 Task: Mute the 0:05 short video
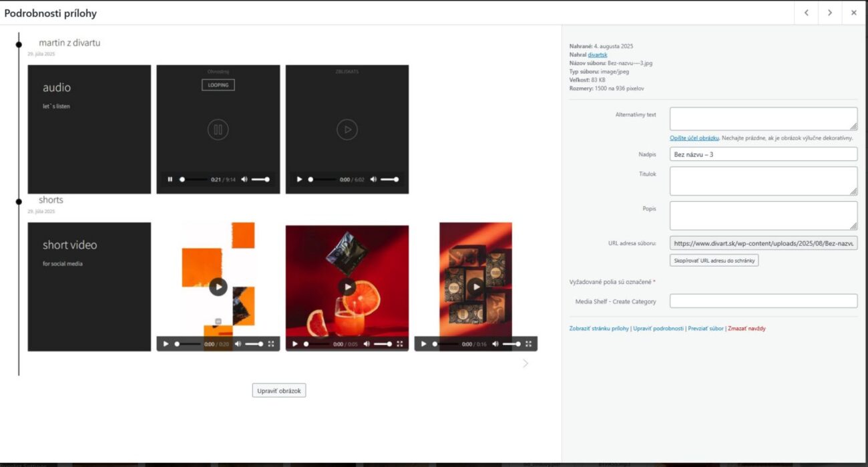pos(367,344)
